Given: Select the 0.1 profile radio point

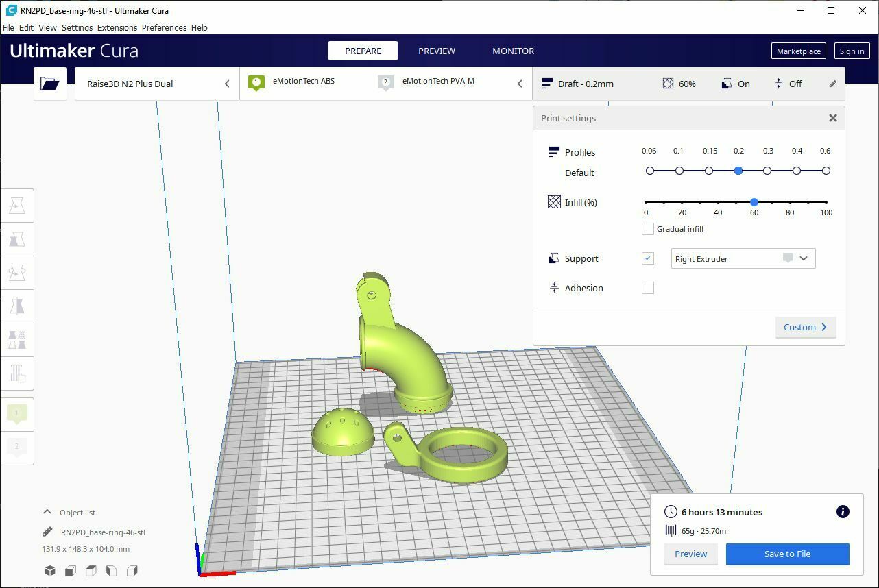Looking at the screenshot, I should (679, 171).
